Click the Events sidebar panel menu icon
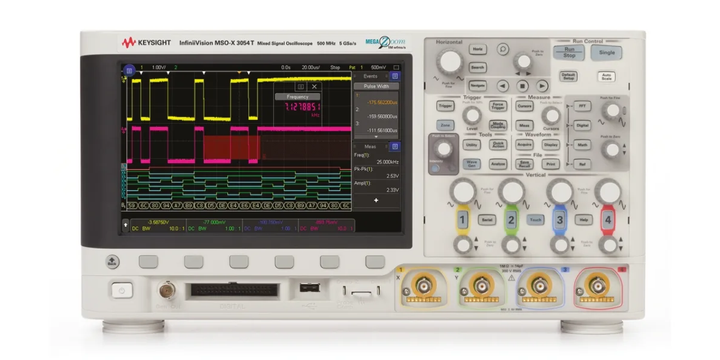 pyautogui.click(x=395, y=76)
